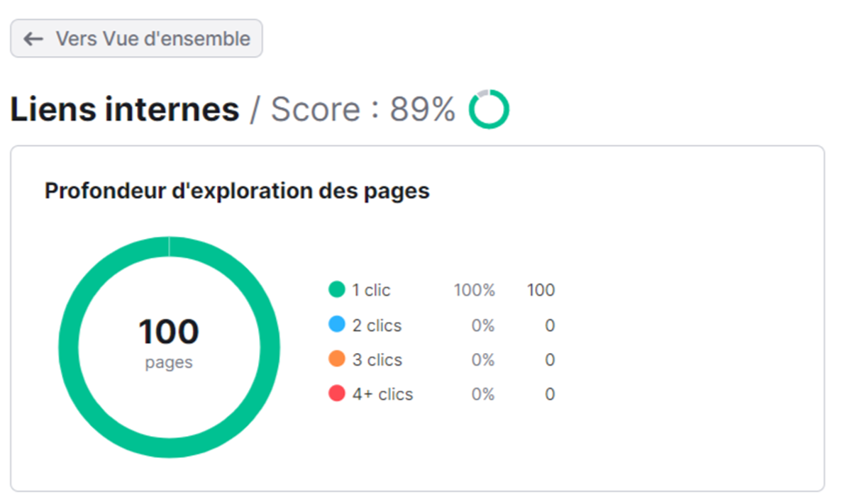The width and height of the screenshot is (847, 504).
Task: Click the 0% value in 2 clics row
Action: pos(483,325)
